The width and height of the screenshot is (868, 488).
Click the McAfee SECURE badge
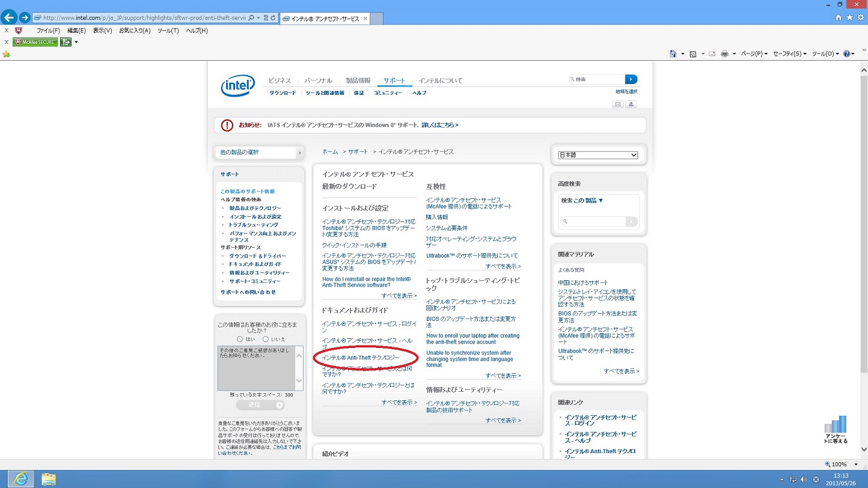(x=36, y=42)
